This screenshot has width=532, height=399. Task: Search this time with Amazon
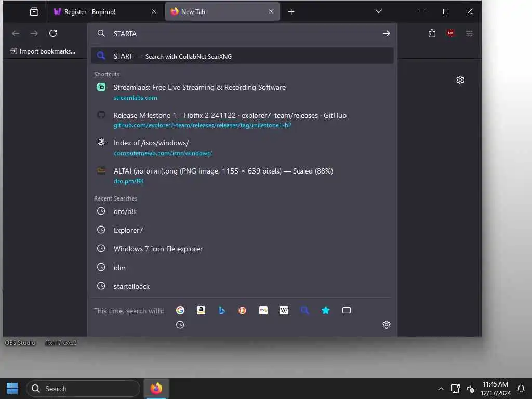(201, 310)
